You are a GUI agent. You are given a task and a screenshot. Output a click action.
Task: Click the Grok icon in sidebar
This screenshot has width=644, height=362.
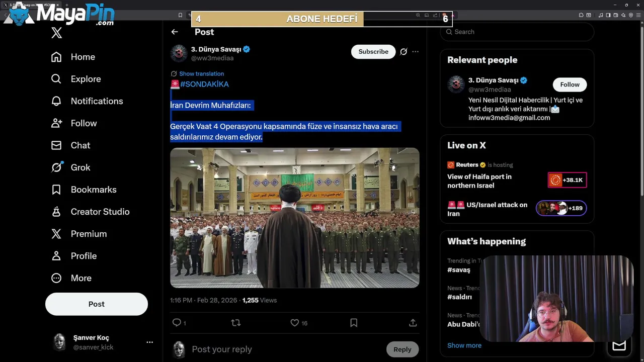[56, 167]
